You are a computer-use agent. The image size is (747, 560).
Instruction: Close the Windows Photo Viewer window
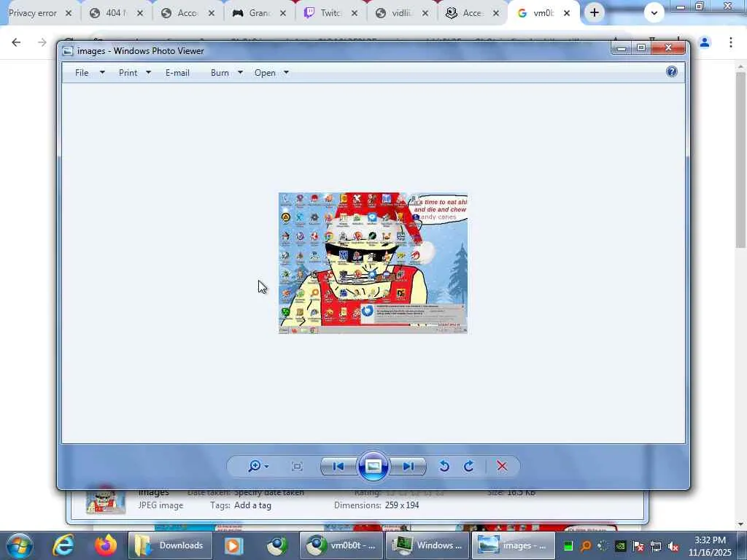point(668,47)
